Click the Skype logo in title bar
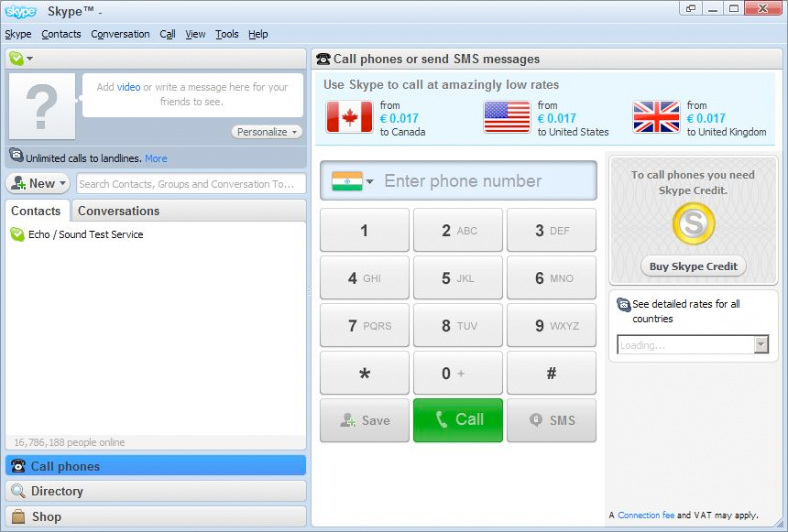Image resolution: width=788 pixels, height=532 pixels. (x=20, y=11)
